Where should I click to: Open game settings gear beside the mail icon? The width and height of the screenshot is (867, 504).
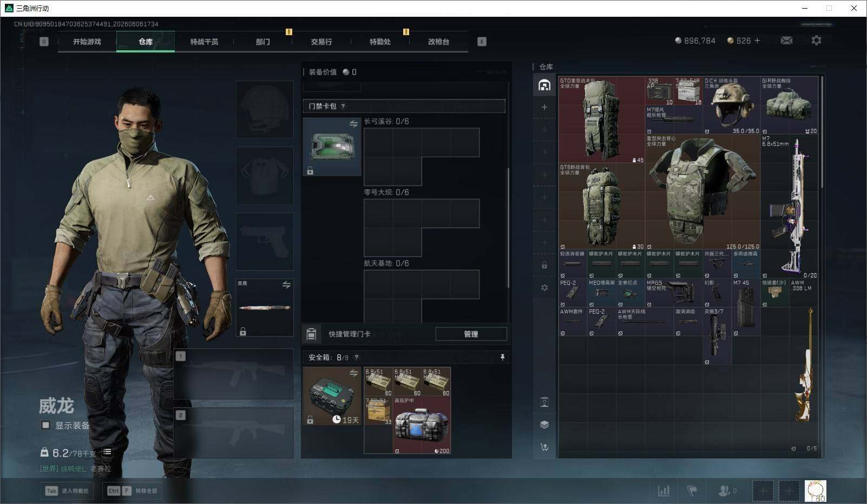(816, 41)
